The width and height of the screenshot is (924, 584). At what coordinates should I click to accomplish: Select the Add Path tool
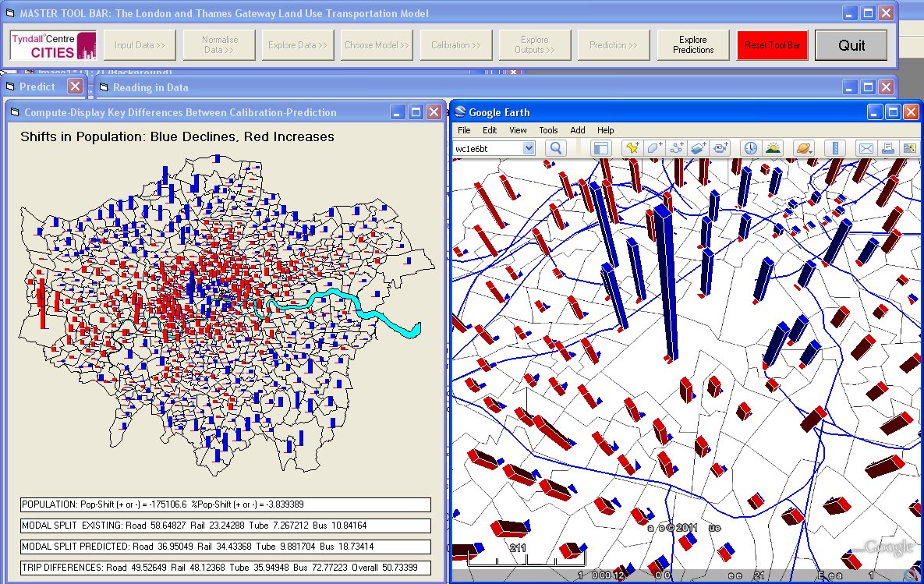pos(676,148)
